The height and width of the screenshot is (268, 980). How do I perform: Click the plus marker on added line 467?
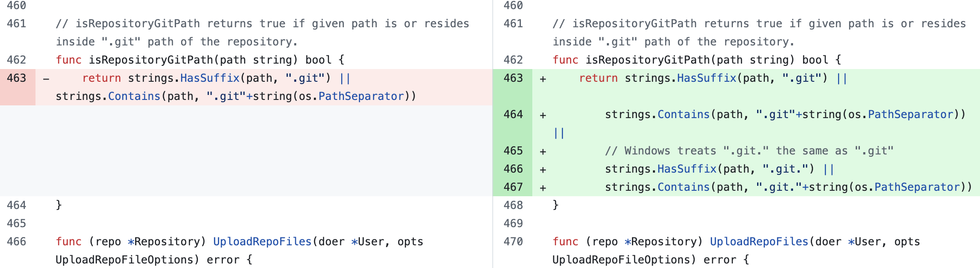[543, 188]
